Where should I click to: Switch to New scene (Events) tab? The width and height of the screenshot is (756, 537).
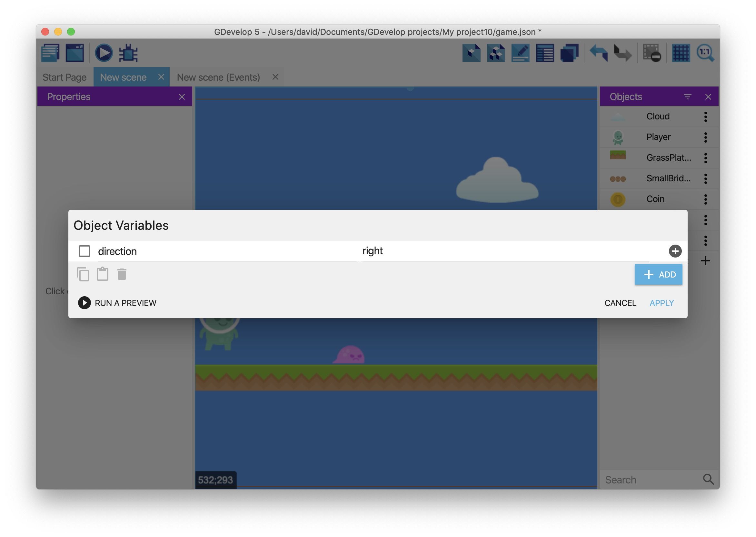click(x=218, y=77)
